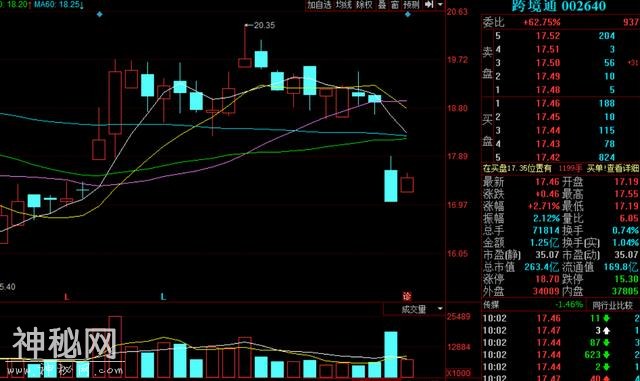Image resolution: width=640 pixels, height=381 pixels.
Task: Select buy level 5 price 17.42
Action: tap(548, 157)
